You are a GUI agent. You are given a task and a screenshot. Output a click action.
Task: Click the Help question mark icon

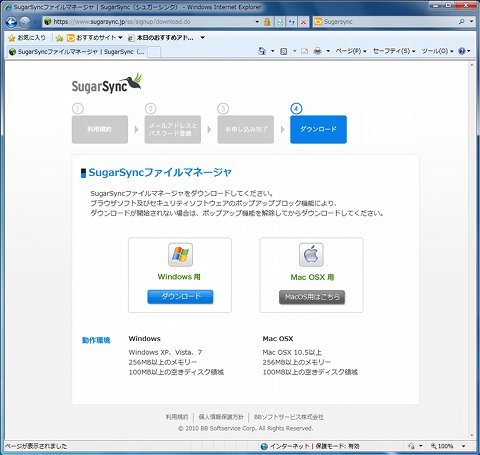pyautogui.click(x=462, y=51)
